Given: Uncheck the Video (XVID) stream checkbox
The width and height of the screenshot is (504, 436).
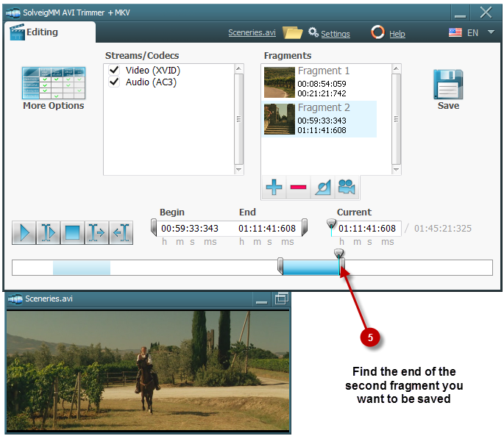Looking at the screenshot, I should click(x=114, y=70).
